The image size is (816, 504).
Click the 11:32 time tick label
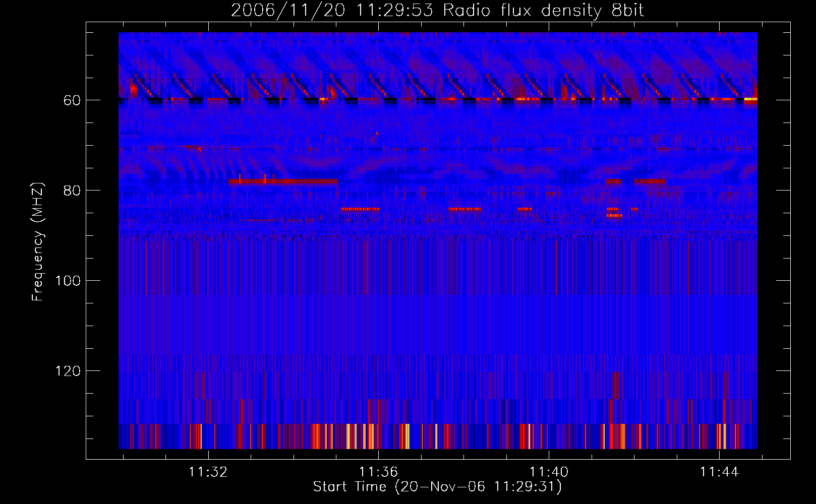tap(208, 472)
